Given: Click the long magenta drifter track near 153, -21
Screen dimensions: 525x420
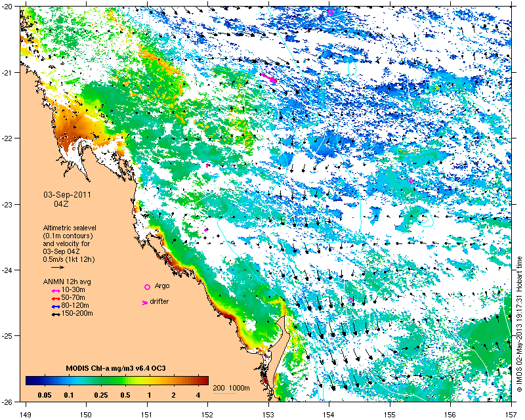Looking at the screenshot, I should [x=269, y=77].
